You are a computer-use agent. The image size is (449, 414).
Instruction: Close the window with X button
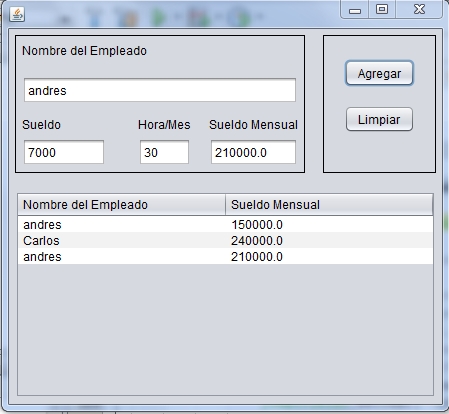tap(419, 10)
